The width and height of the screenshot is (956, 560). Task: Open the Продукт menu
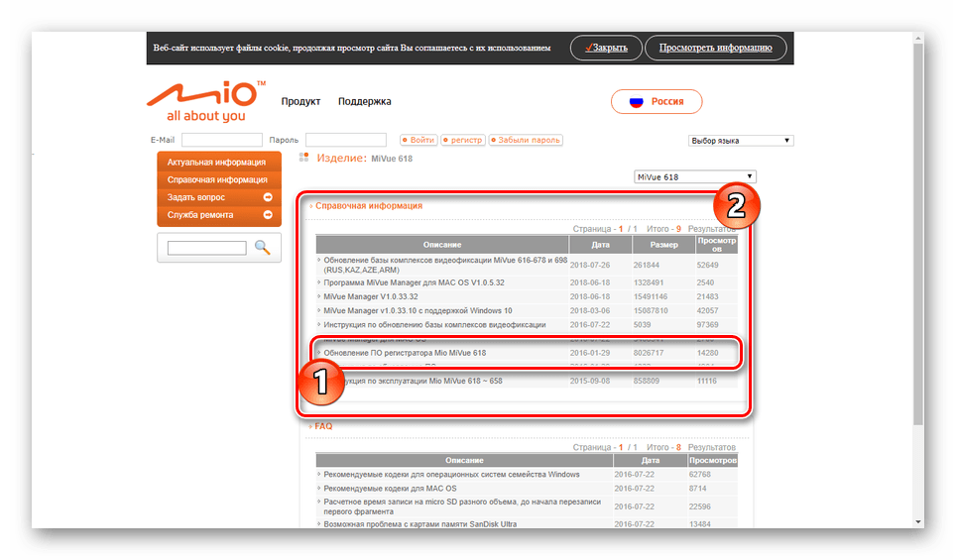pos(300,101)
